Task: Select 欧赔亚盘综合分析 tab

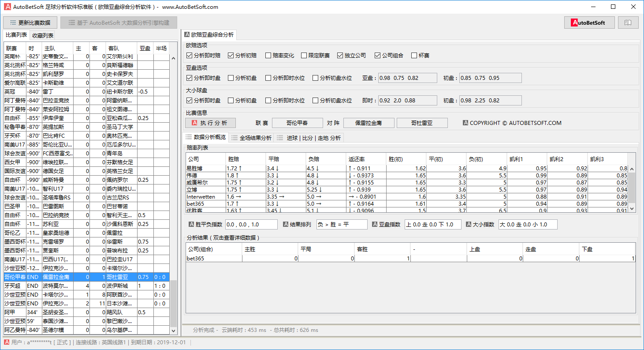Action: click(209, 34)
